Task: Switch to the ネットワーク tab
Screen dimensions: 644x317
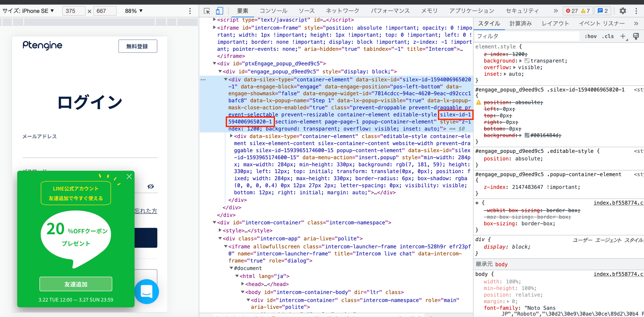Action: [343, 11]
